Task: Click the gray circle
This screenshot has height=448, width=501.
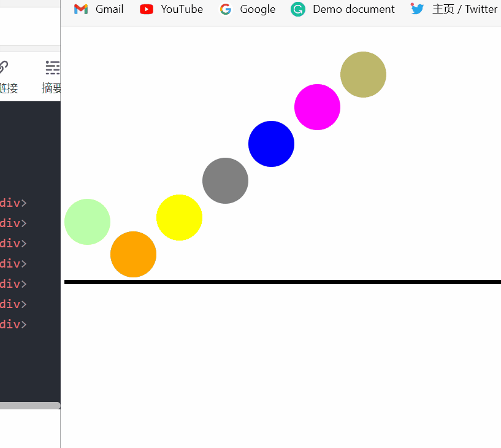Action: [225, 180]
